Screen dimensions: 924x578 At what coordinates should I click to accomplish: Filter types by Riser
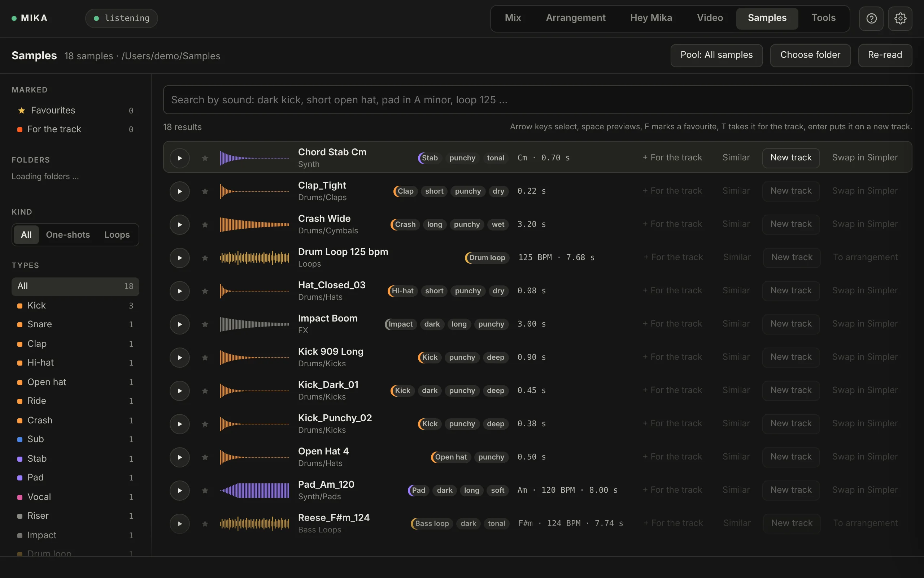coord(75,516)
